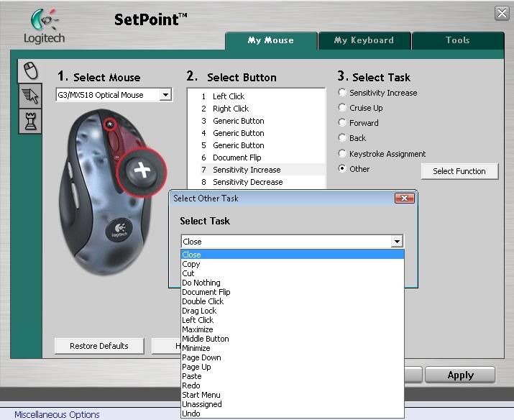This screenshot has width=514, height=420.
Task: Choose the Forward radio option
Action: click(x=342, y=123)
